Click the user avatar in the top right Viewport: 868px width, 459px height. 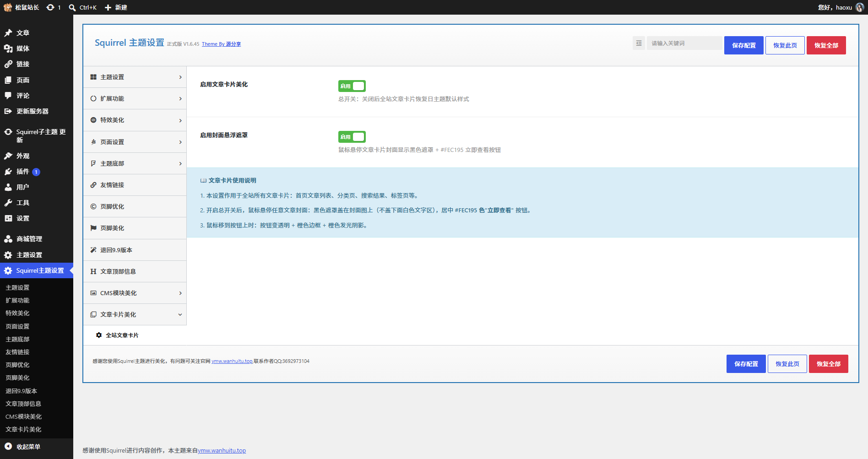[860, 7]
